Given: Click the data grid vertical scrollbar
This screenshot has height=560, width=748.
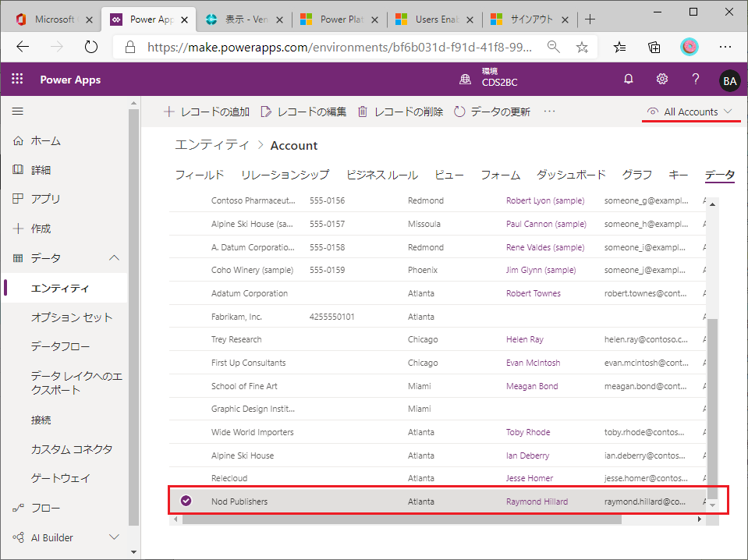Looking at the screenshot, I should point(712,407).
